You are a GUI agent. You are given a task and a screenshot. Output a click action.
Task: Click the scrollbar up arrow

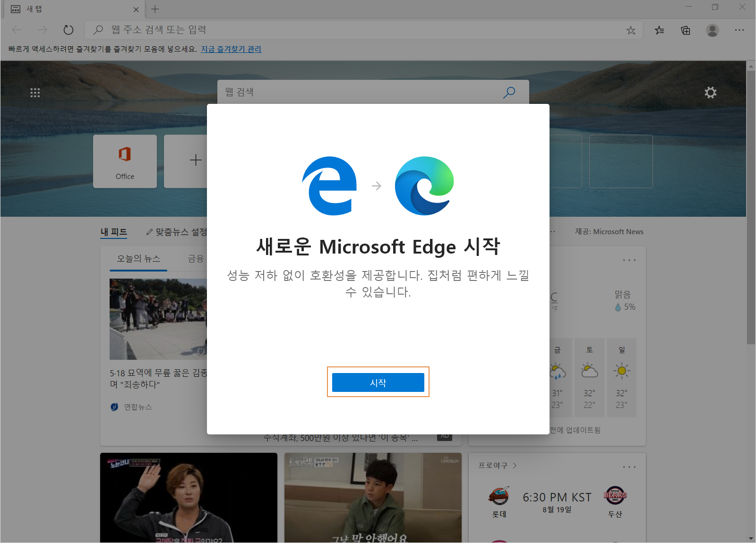click(751, 66)
